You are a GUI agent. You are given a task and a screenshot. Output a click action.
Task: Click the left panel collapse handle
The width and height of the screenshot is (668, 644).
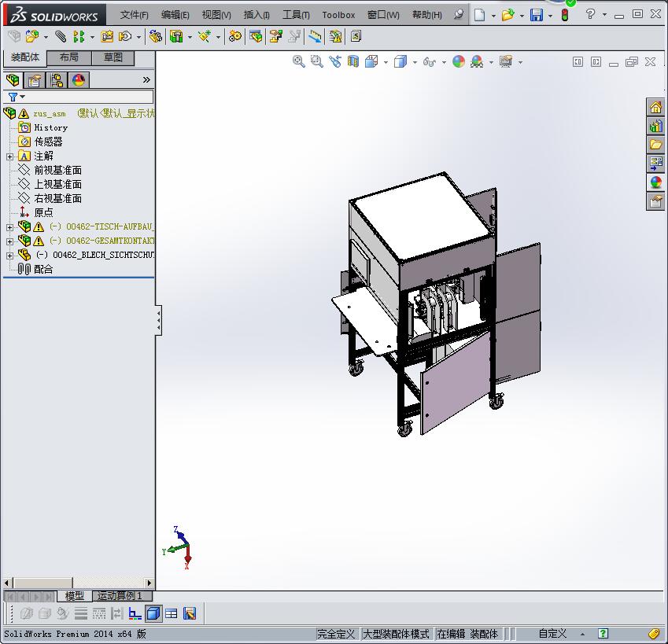[158, 320]
